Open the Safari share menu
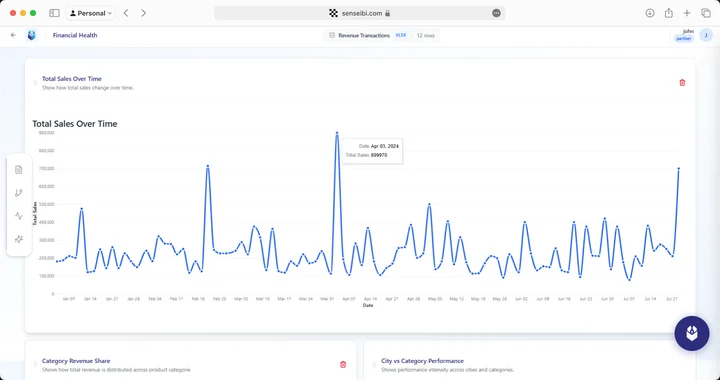 click(x=669, y=13)
